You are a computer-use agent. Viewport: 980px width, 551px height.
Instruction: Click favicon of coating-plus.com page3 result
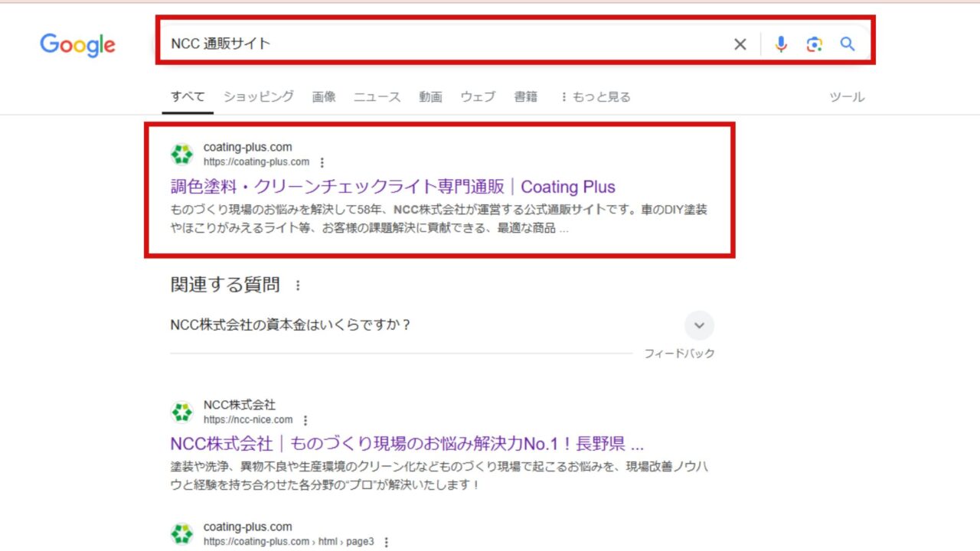coord(182,533)
